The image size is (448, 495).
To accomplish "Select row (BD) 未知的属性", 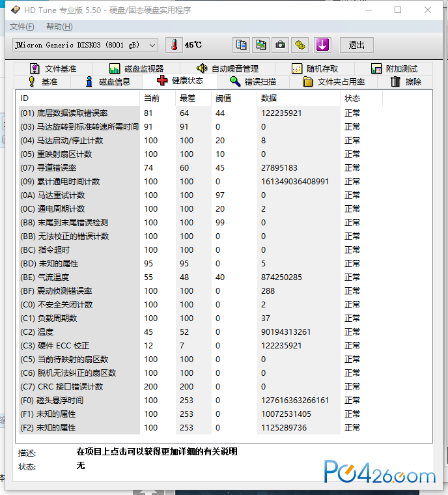I will (x=200, y=264).
